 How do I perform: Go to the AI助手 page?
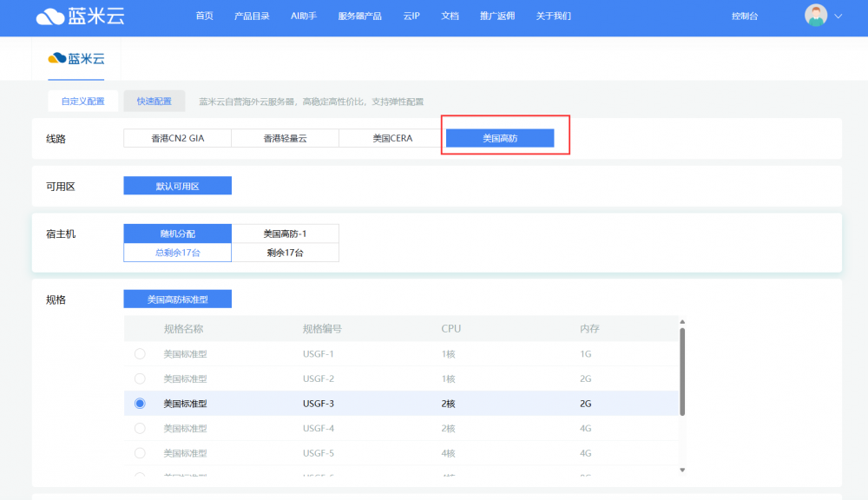click(304, 16)
